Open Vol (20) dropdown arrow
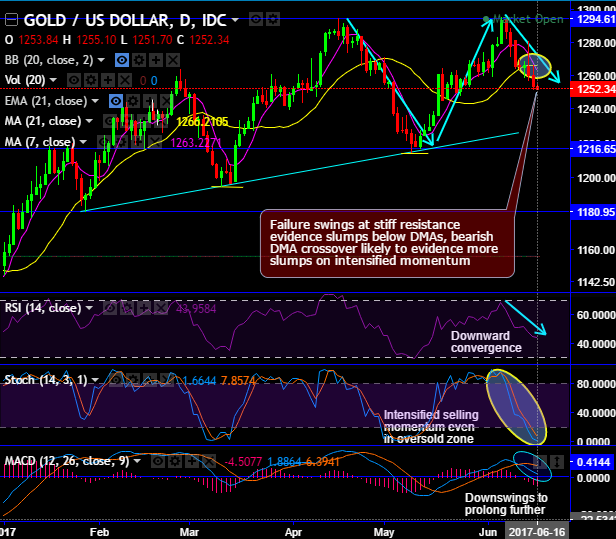Image resolution: width=616 pixels, height=539 pixels. [x=53, y=80]
